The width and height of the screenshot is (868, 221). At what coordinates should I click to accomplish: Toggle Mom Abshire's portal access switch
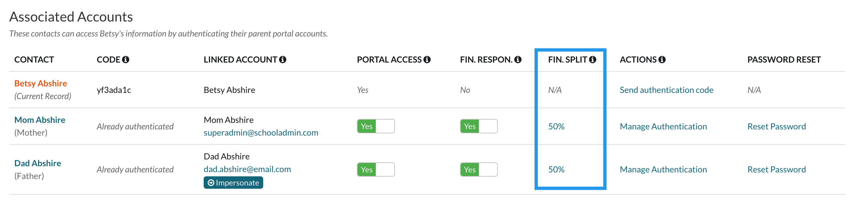click(x=375, y=126)
